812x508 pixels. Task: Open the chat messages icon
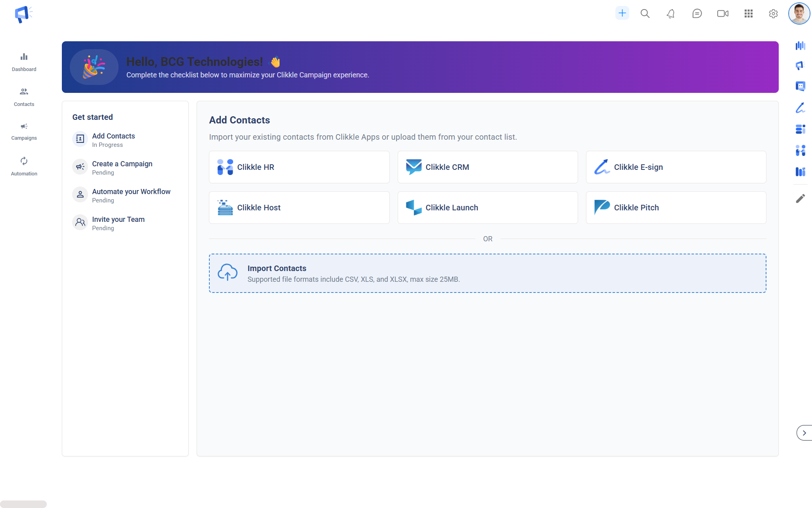pyautogui.click(x=697, y=13)
